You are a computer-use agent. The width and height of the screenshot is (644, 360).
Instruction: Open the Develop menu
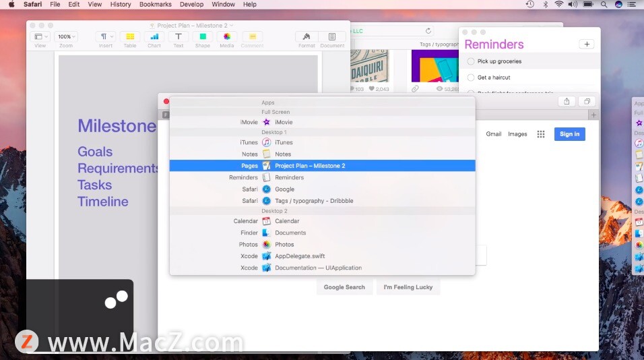191,4
